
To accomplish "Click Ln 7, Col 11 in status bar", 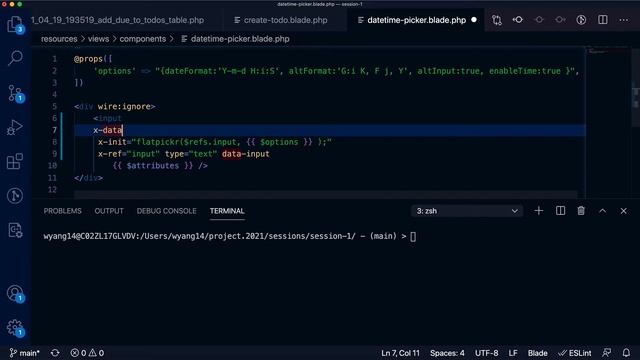I will pos(400,353).
